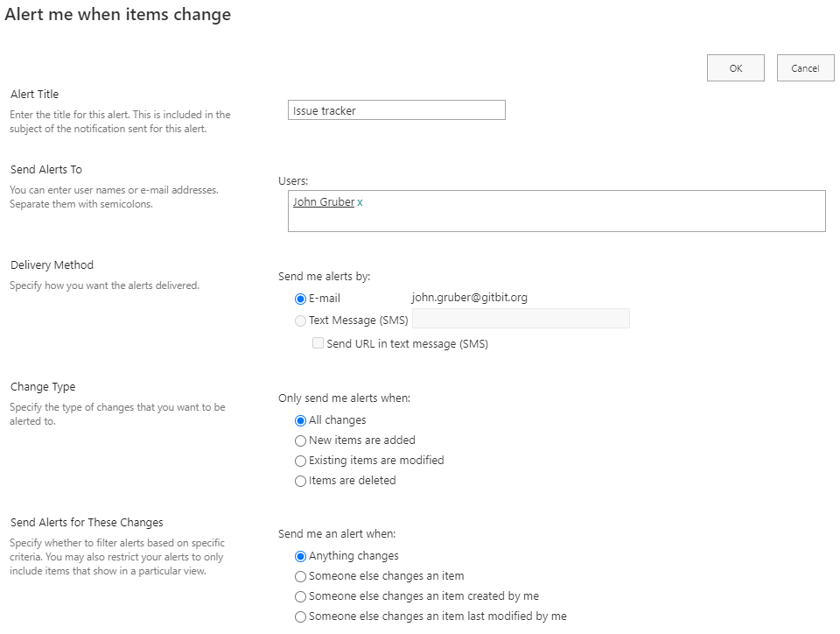
Task: Select alerts for items created by me
Action: click(300, 596)
